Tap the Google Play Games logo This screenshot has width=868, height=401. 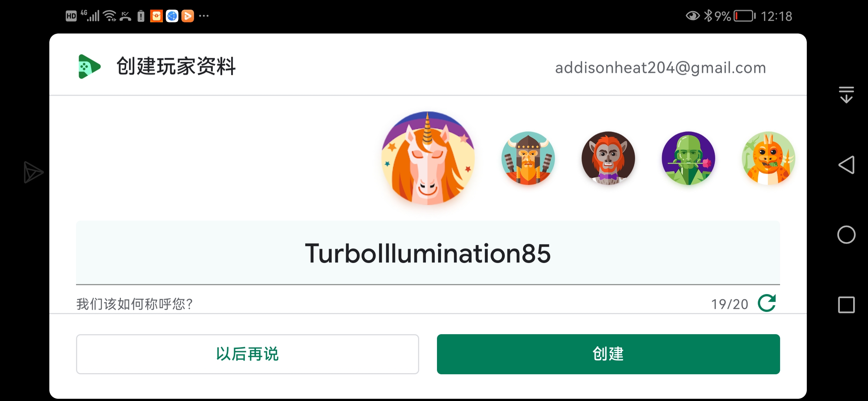pos(89,66)
